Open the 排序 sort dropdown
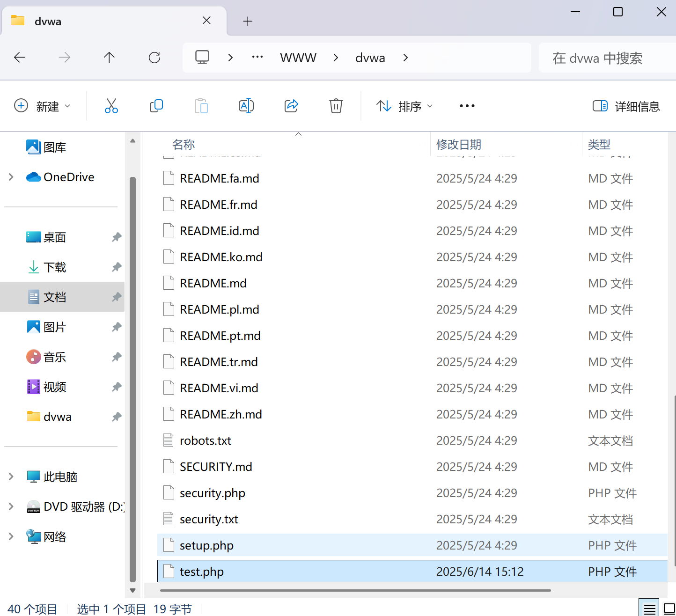 [404, 106]
